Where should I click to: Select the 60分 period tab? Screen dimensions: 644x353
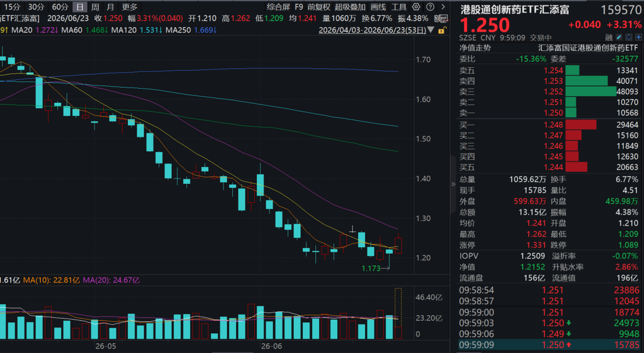click(60, 7)
